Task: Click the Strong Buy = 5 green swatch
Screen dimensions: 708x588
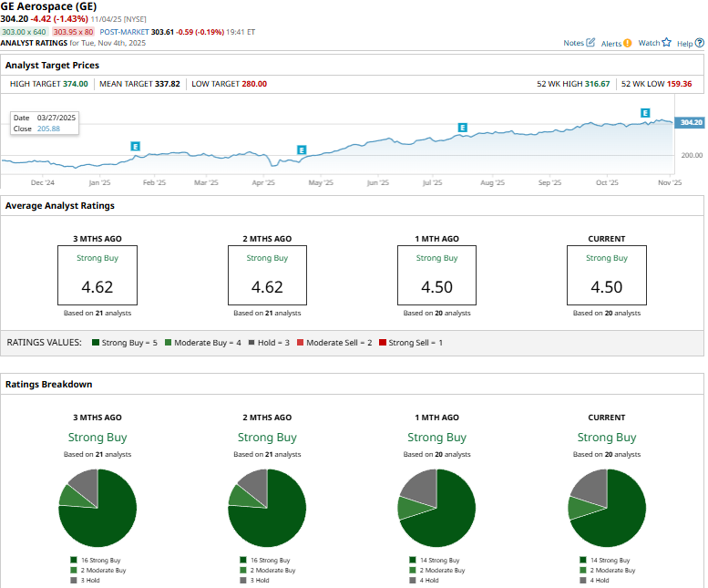Action: [x=96, y=343]
